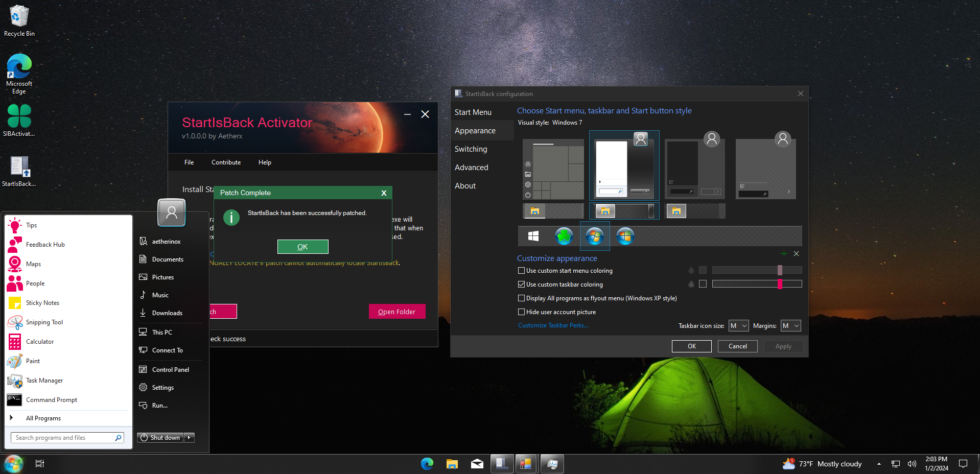Click OK in StartIsBack configuration
Image resolution: width=980 pixels, height=474 pixels.
pos(692,346)
